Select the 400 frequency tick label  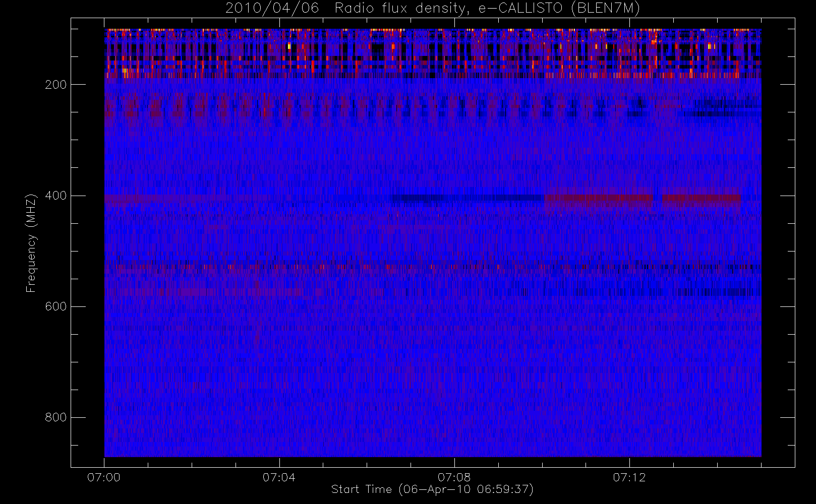coord(55,196)
